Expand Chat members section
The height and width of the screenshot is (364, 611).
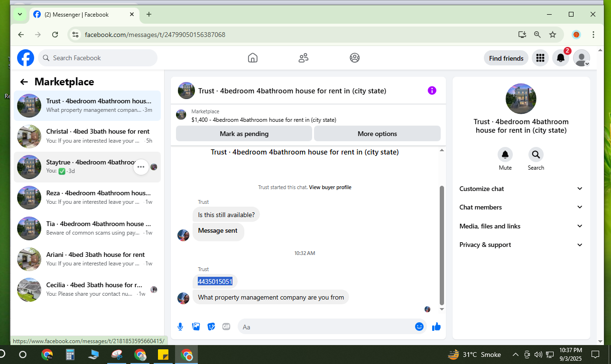(521, 207)
